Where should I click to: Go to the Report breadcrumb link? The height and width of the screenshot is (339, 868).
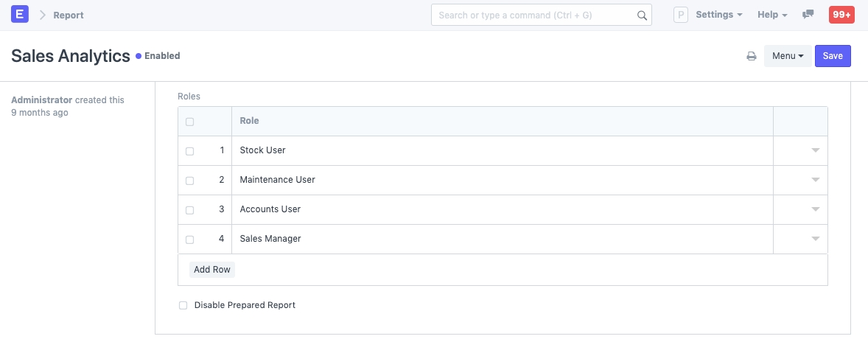coord(69,15)
